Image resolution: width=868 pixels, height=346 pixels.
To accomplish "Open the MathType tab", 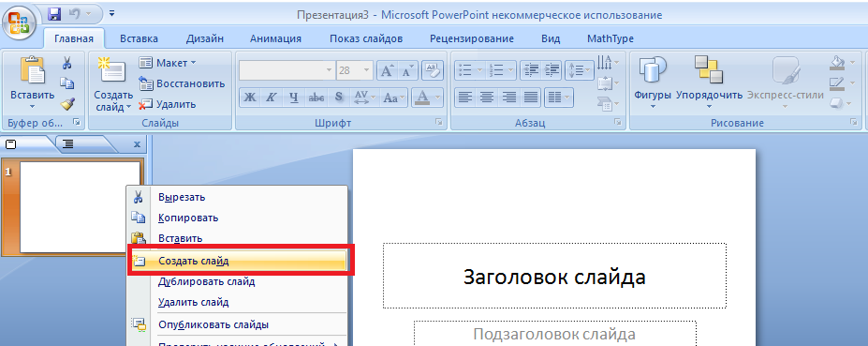I will 611,38.
